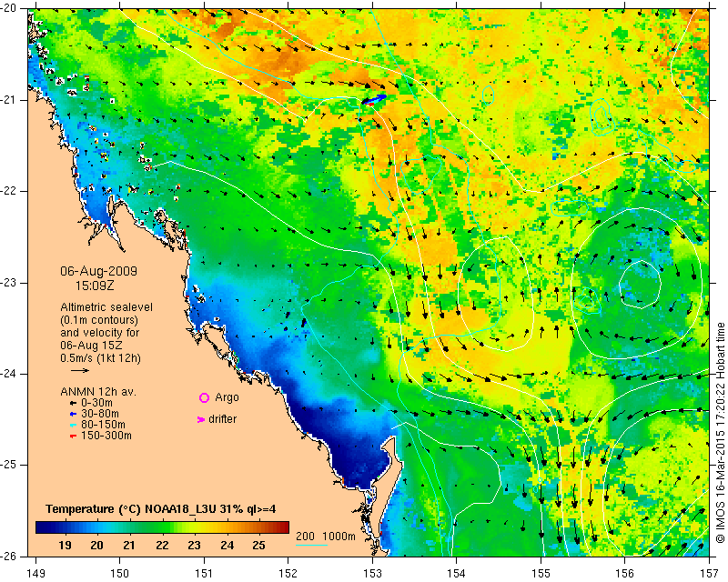The width and height of the screenshot is (728, 582).
Task: Click the longitude axis label '155'
Action: (541, 573)
